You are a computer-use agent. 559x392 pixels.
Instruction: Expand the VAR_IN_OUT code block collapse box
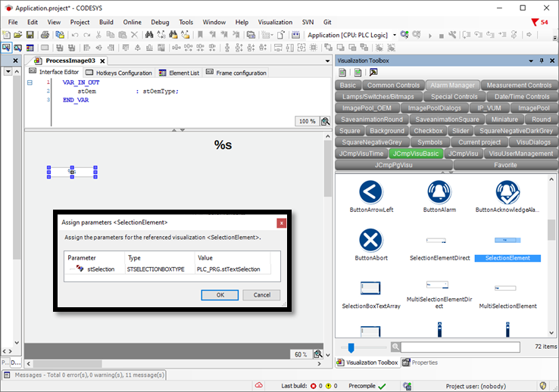pos(30,82)
